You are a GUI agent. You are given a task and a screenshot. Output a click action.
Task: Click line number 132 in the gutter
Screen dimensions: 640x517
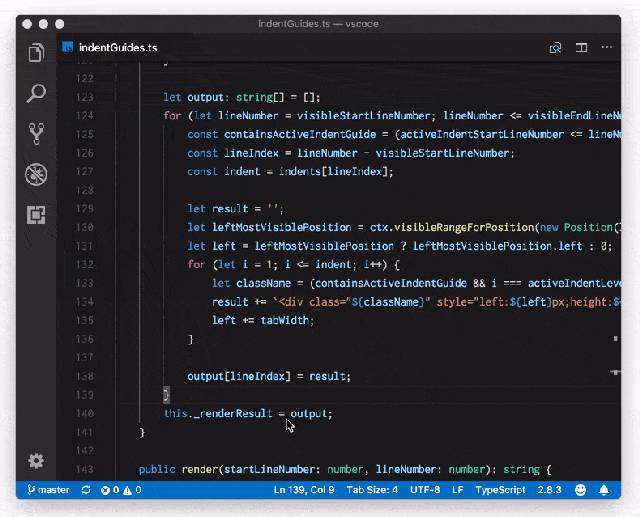click(x=84, y=264)
